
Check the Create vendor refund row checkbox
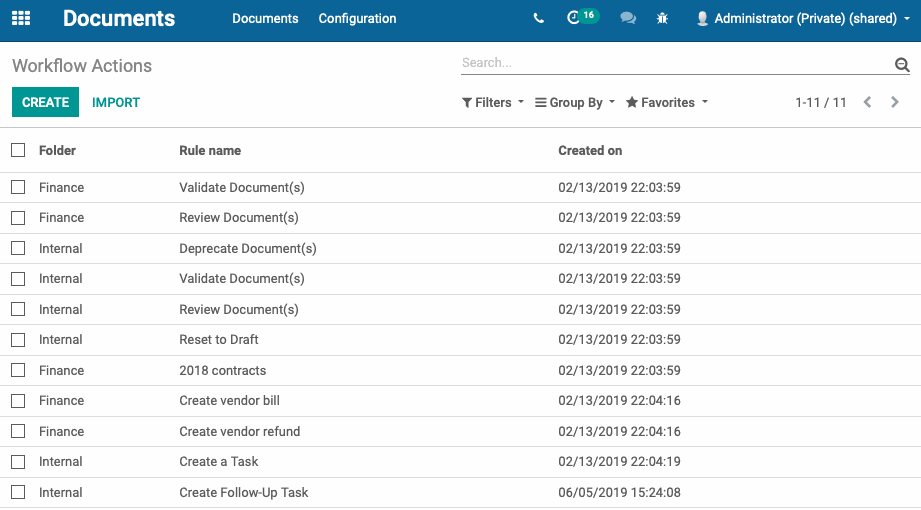click(x=18, y=431)
